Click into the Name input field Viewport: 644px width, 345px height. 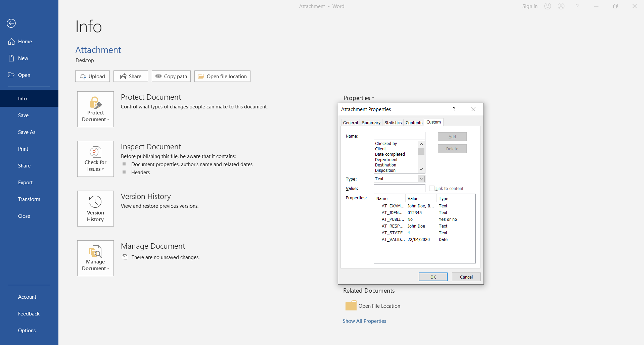pos(399,136)
